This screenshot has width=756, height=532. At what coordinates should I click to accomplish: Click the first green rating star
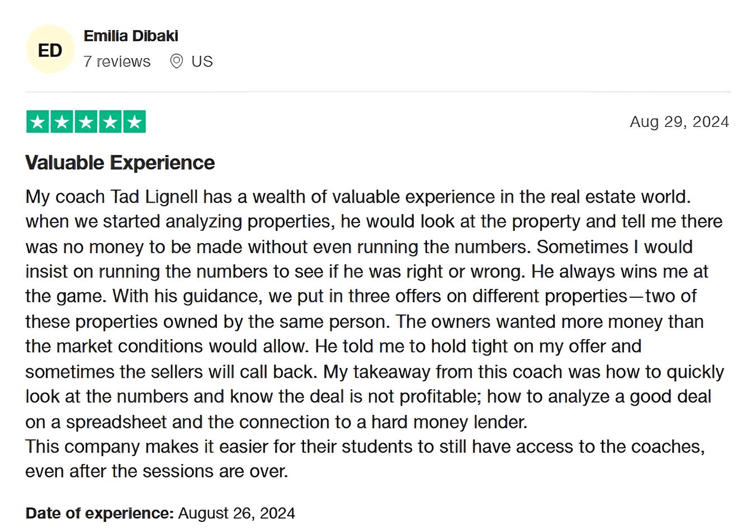37,122
